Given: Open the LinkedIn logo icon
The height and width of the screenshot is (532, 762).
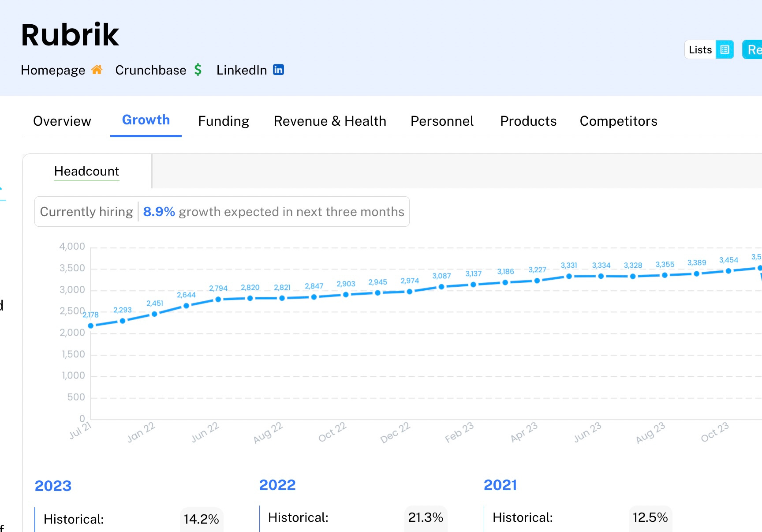Looking at the screenshot, I should point(278,70).
